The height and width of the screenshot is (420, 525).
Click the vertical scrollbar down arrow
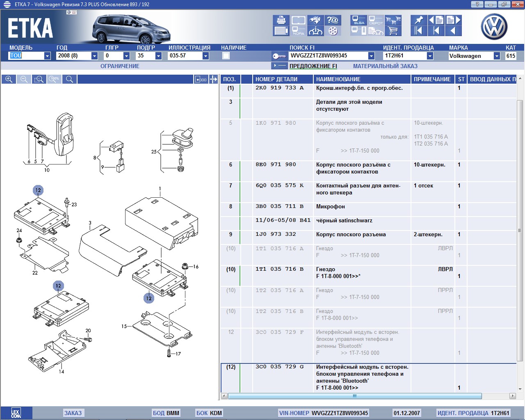pyautogui.click(x=520, y=389)
